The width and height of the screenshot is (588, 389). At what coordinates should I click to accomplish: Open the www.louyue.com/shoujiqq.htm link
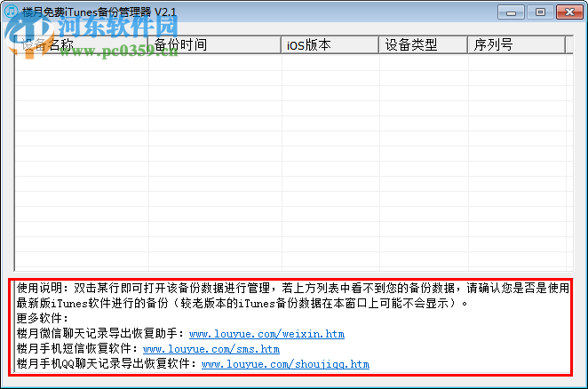tap(285, 364)
